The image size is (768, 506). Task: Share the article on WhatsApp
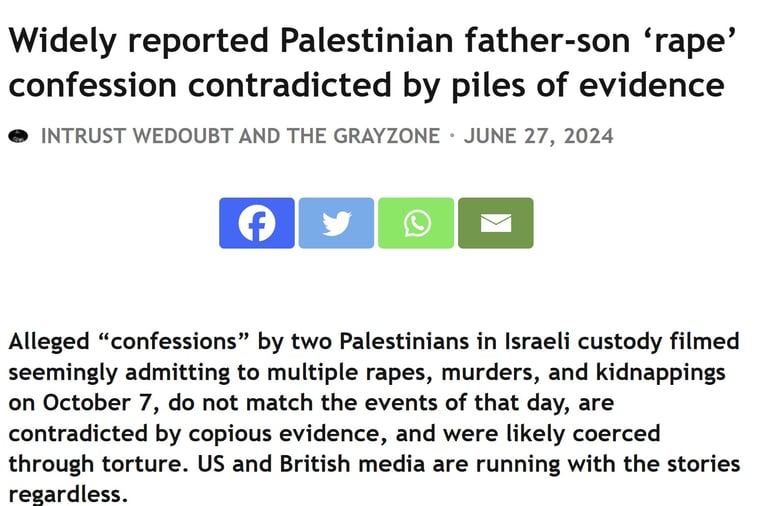click(x=416, y=223)
